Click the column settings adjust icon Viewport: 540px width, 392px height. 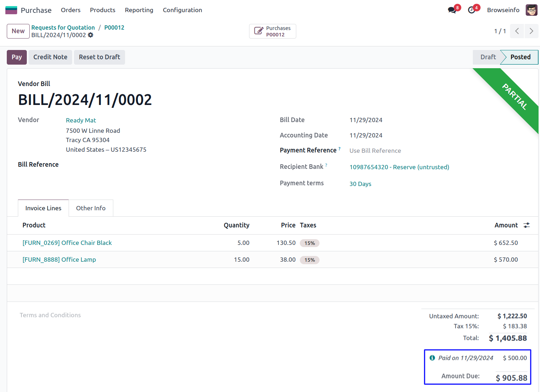pyautogui.click(x=526, y=225)
